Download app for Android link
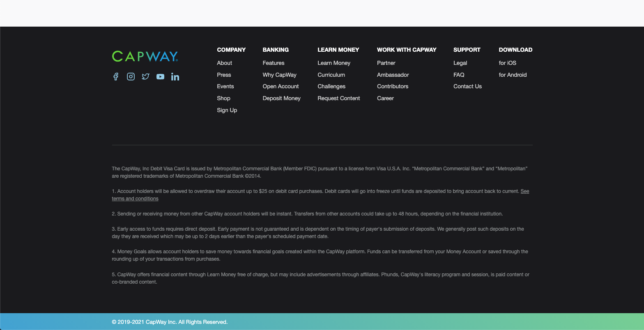This screenshot has height=330, width=644. pyautogui.click(x=513, y=75)
